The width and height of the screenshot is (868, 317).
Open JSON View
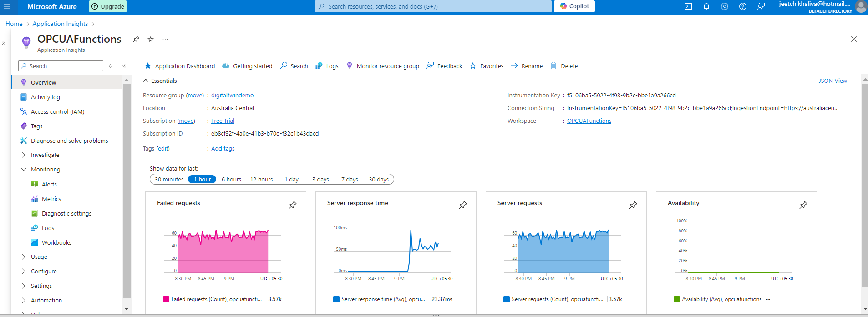click(x=832, y=81)
